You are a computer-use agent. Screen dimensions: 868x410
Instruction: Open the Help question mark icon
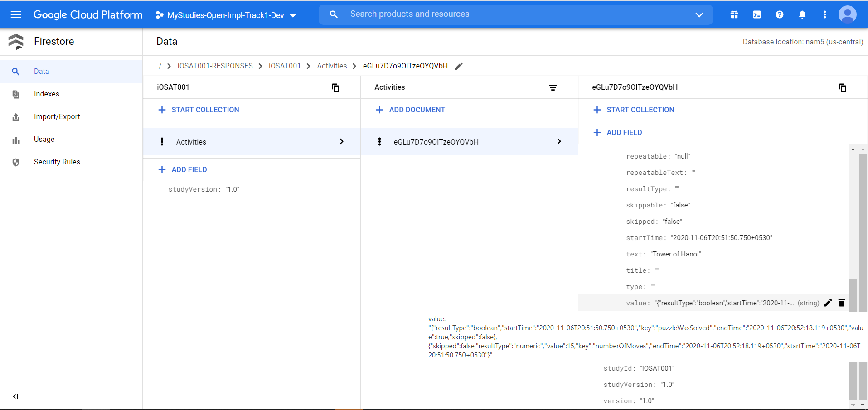coord(780,15)
